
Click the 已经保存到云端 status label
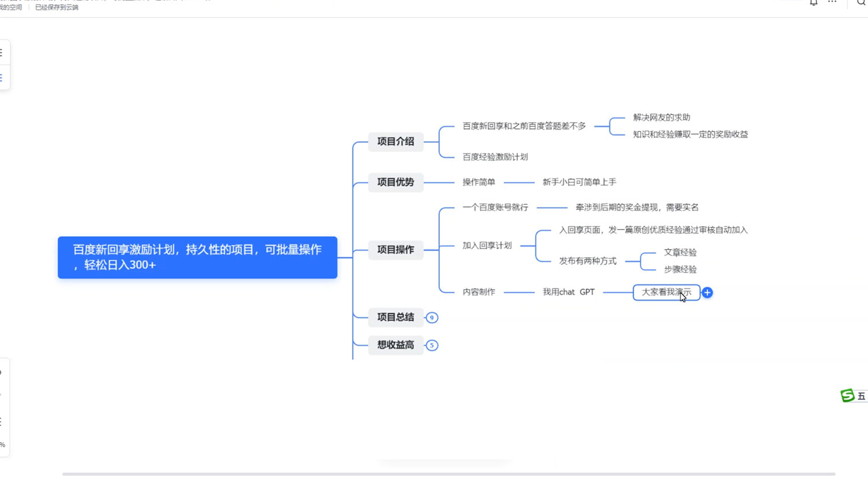[57, 8]
